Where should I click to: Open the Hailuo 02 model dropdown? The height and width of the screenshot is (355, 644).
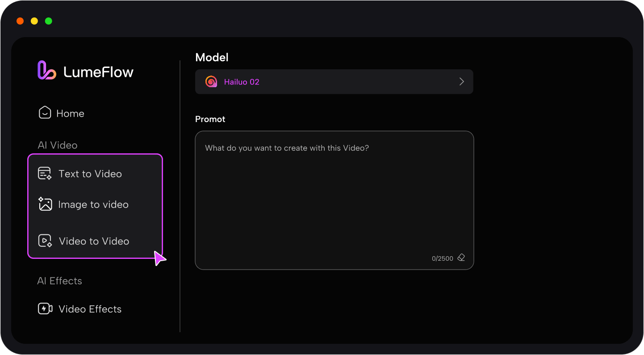[x=334, y=81]
